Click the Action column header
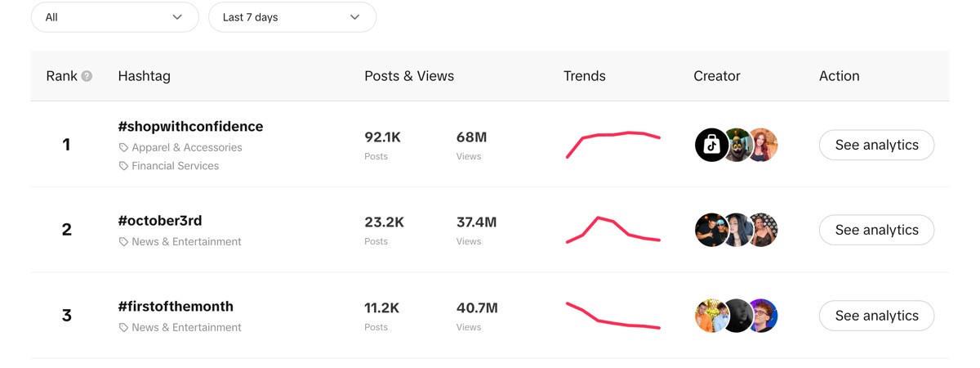 pos(840,76)
